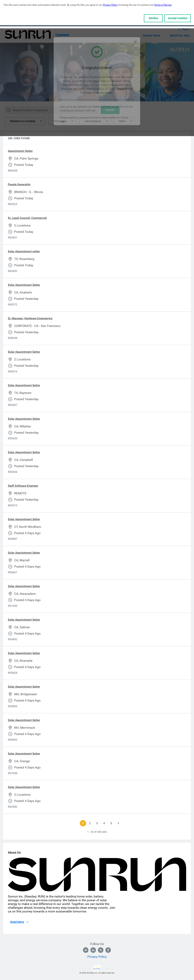
Task: Decline cookies in the banner
Action: point(153,18)
